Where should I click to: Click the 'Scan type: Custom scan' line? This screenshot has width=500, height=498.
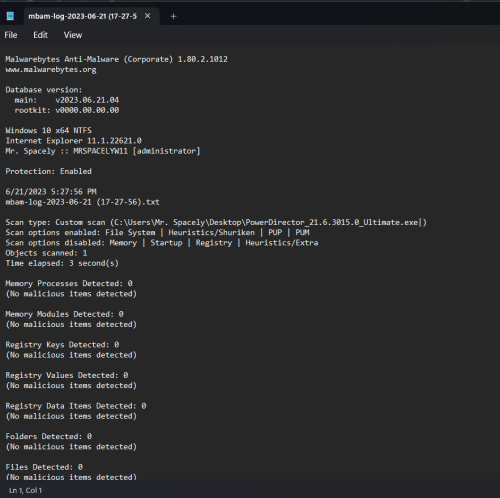click(216, 222)
